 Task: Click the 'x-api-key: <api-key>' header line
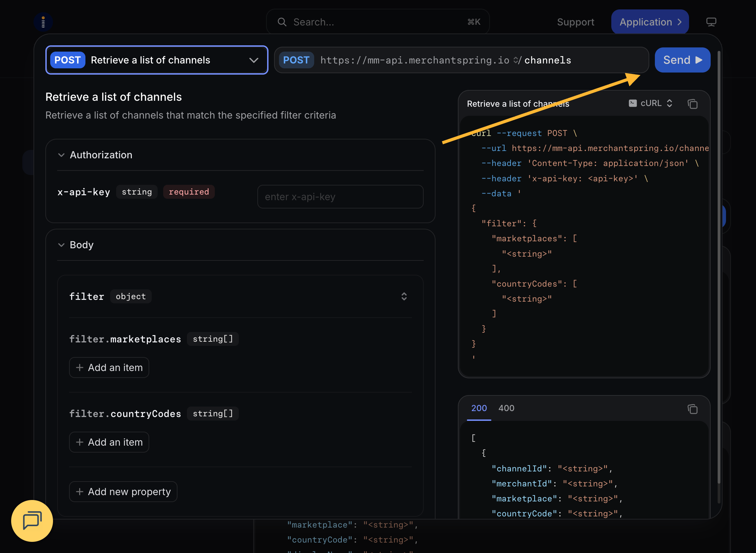pyautogui.click(x=565, y=179)
